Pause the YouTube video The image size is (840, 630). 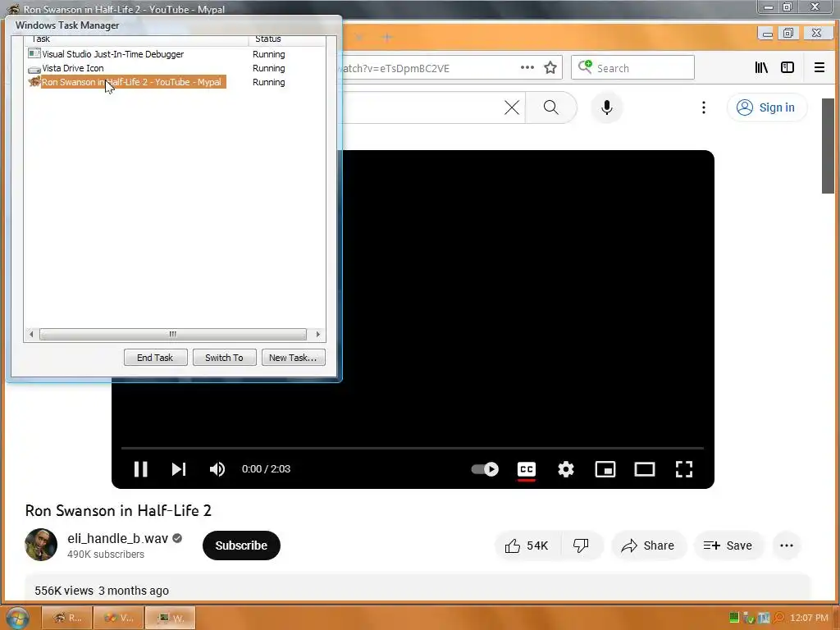pos(141,468)
